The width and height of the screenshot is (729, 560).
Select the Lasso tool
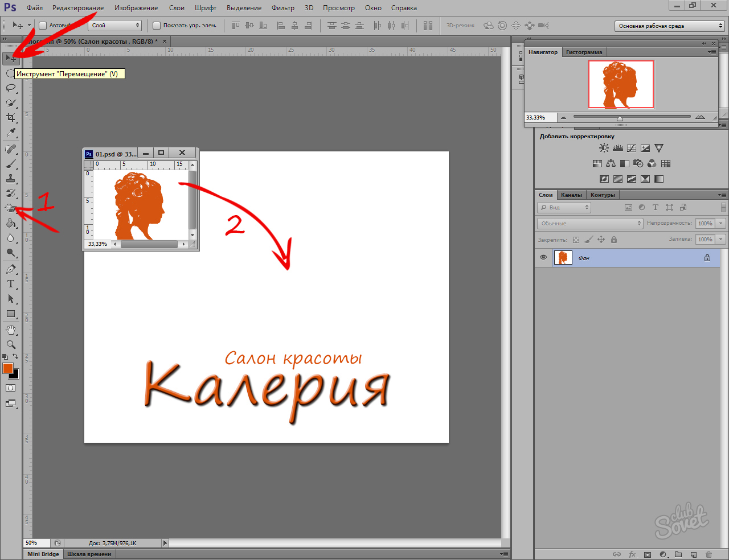tap(10, 88)
